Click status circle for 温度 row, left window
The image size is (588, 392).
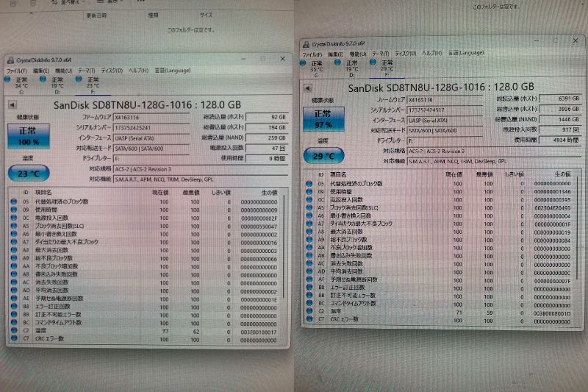coord(14,330)
